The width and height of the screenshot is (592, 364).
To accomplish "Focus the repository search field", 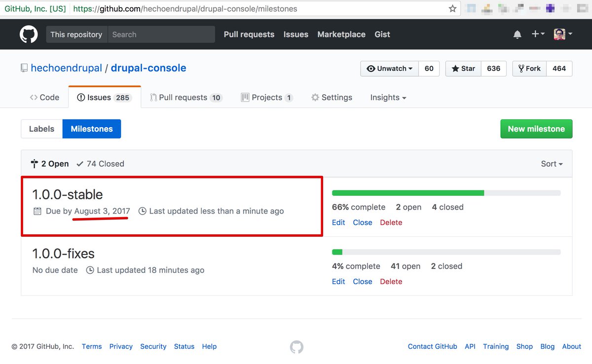I will pyautogui.click(x=161, y=35).
